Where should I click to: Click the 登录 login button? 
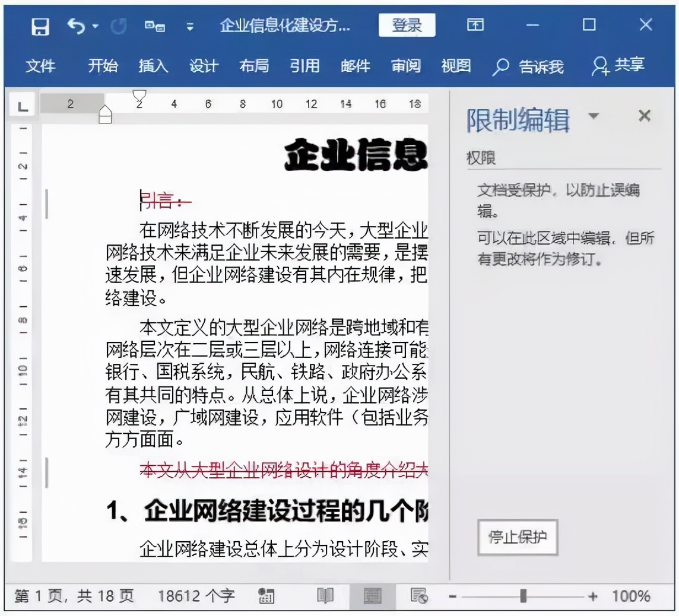tap(407, 25)
